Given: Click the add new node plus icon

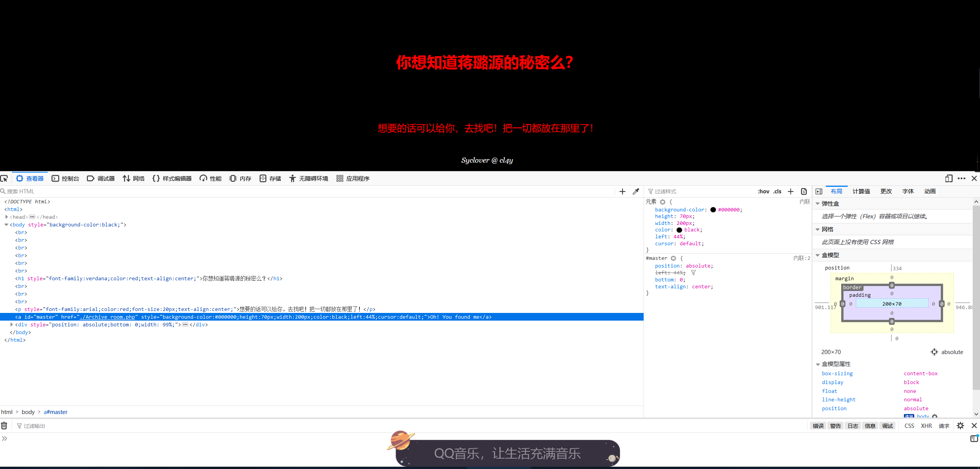Looking at the screenshot, I should (622, 191).
